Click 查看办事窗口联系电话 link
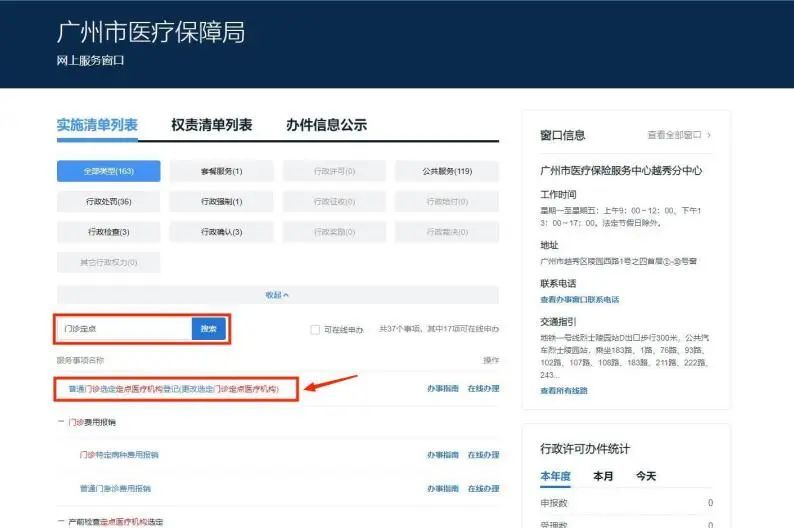 coord(580,300)
